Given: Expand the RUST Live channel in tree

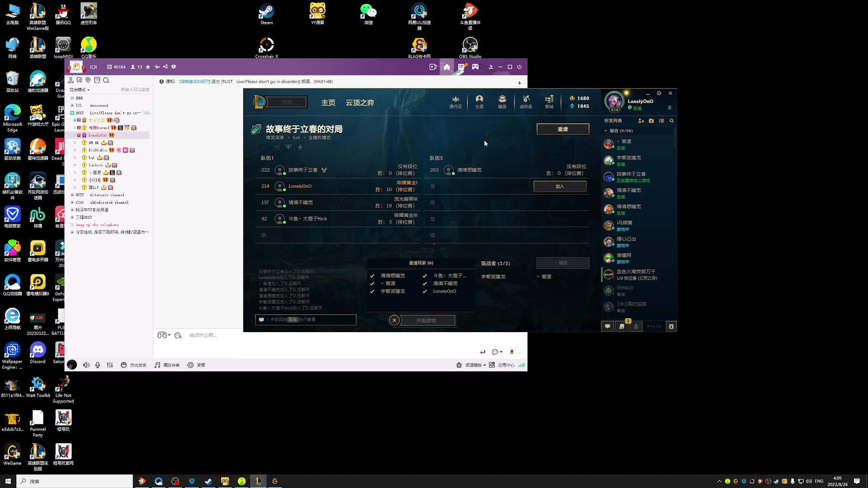Looking at the screenshot, I should click(72, 113).
